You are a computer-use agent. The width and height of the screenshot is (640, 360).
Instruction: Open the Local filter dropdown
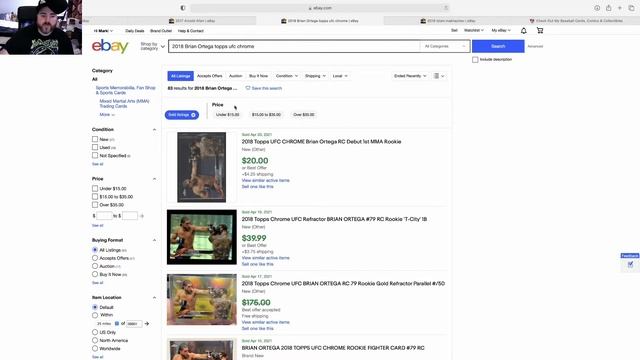(x=340, y=76)
